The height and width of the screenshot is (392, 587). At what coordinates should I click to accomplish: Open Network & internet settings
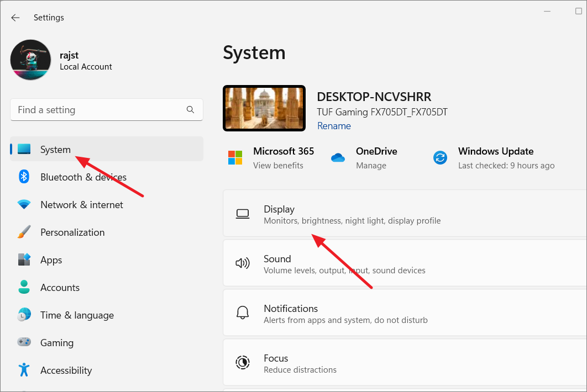tap(107, 205)
